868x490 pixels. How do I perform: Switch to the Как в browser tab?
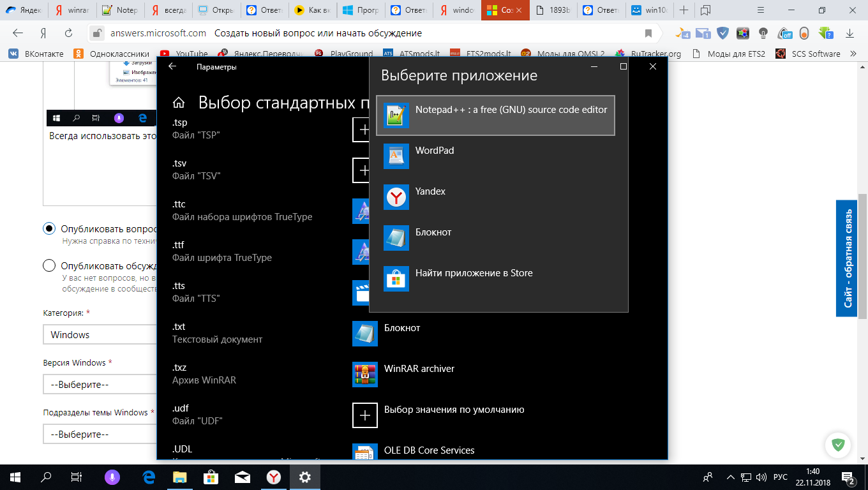tap(312, 10)
